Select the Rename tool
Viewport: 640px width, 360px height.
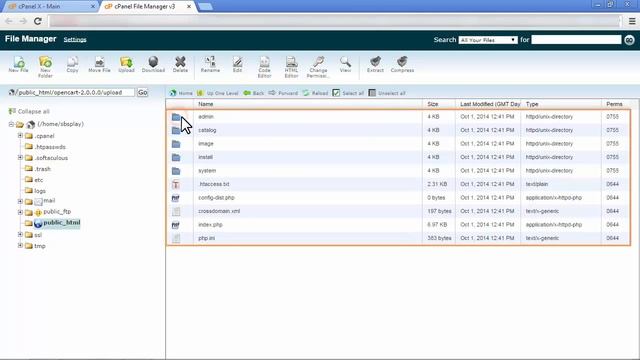(210, 64)
